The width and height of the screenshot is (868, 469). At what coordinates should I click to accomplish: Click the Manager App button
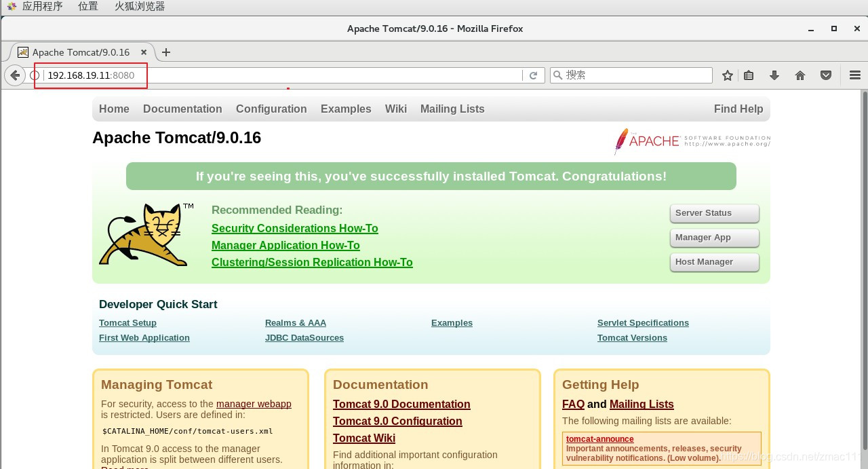tap(715, 238)
